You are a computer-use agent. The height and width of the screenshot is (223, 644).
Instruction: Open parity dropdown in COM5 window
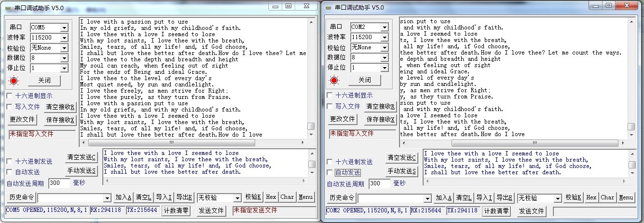(x=64, y=48)
